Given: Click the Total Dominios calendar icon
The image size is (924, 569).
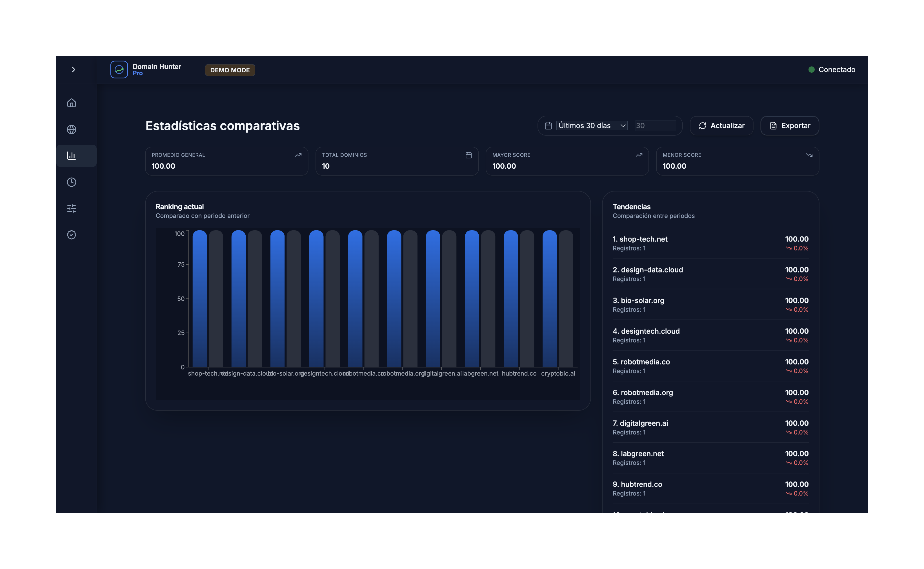Looking at the screenshot, I should [x=468, y=155].
